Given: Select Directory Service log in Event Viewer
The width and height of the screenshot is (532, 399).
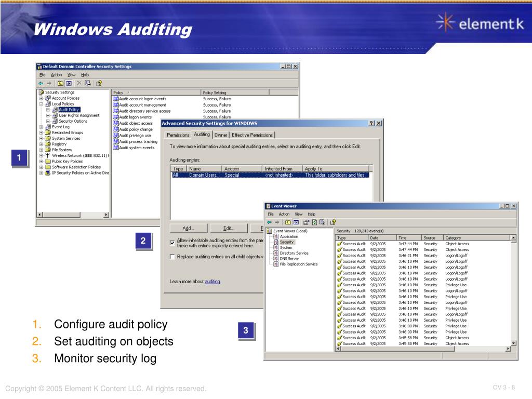Looking at the screenshot, I should [x=294, y=253].
